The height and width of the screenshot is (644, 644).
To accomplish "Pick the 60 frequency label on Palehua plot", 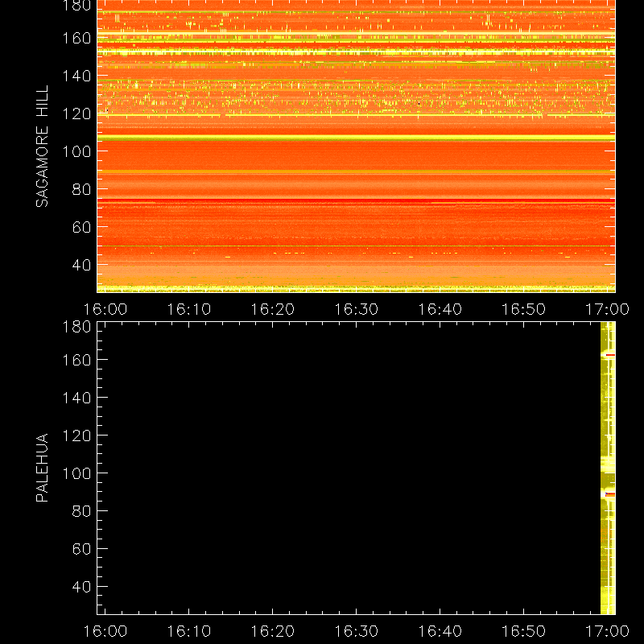I will click(81, 549).
